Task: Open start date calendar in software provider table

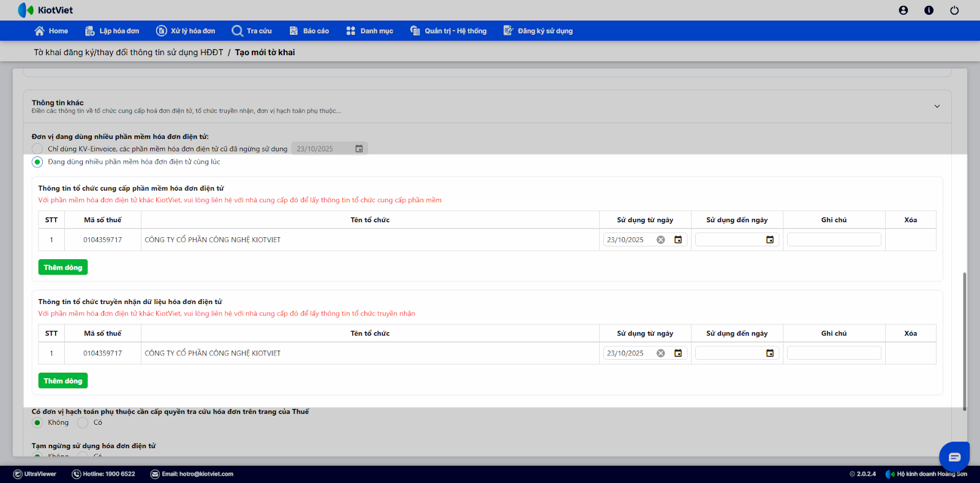Action: tap(678, 240)
